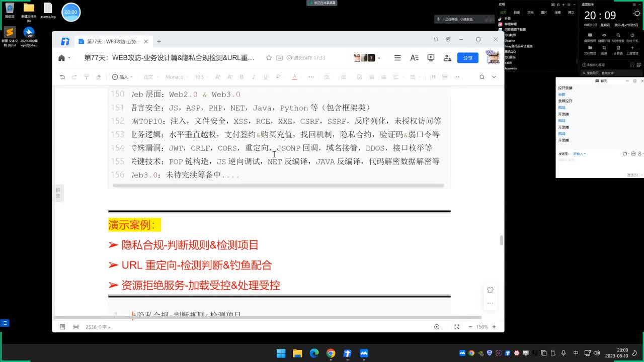Click the Acunetix shortcut in the app list
The height and width of the screenshot is (362, 644).
(x=510, y=68)
